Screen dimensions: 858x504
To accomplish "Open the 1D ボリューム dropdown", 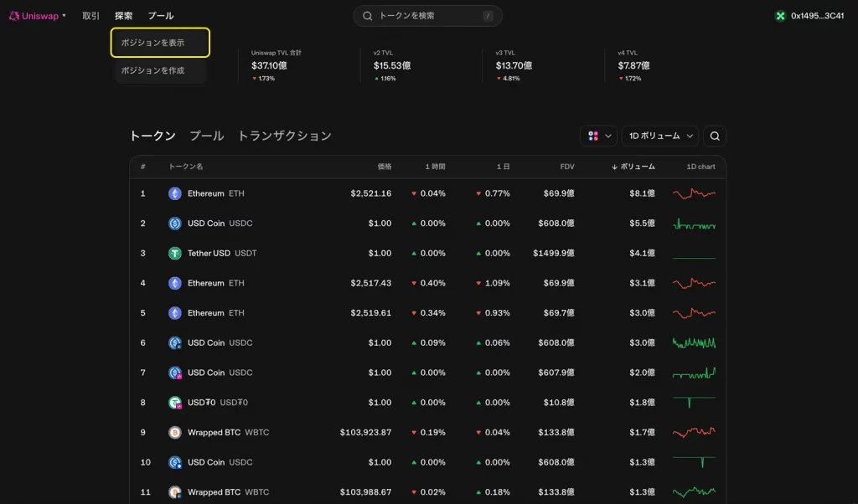I will 660,136.
